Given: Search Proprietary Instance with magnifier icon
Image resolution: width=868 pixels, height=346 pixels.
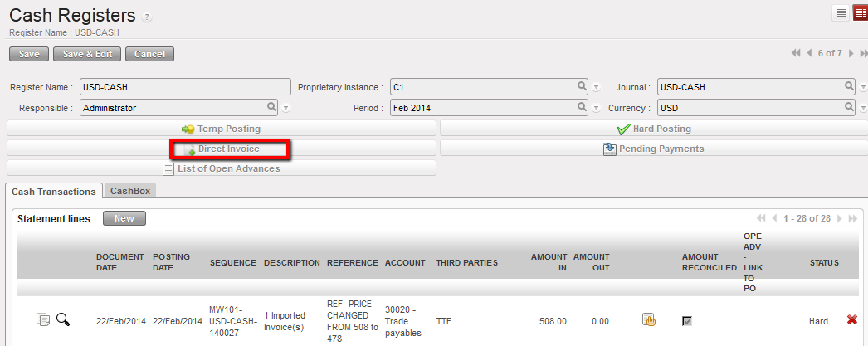Looking at the screenshot, I should pyautogui.click(x=583, y=86).
